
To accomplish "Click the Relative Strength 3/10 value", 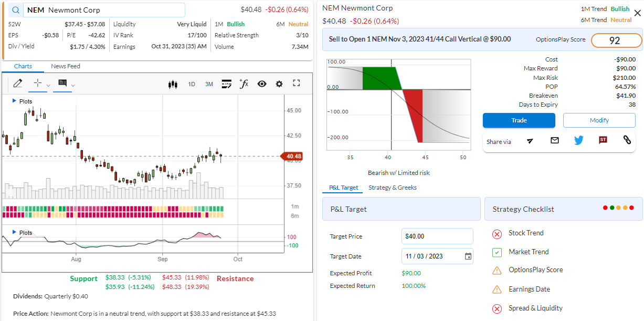I will [x=302, y=35].
